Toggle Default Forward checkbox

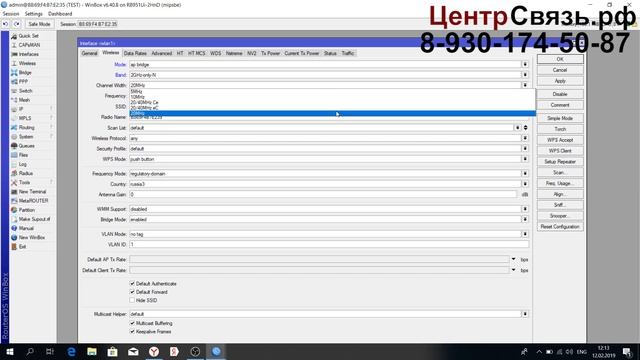tap(132, 292)
